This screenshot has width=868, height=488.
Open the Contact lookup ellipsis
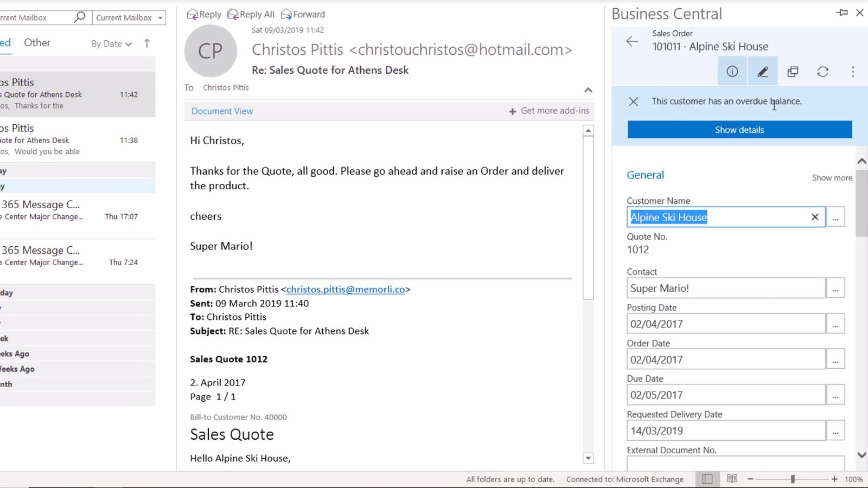(x=835, y=288)
